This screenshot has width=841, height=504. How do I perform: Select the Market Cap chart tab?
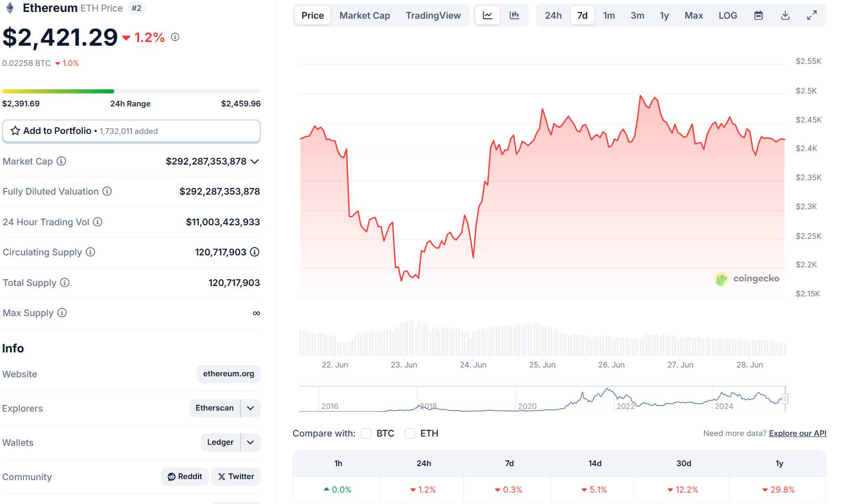365,16
